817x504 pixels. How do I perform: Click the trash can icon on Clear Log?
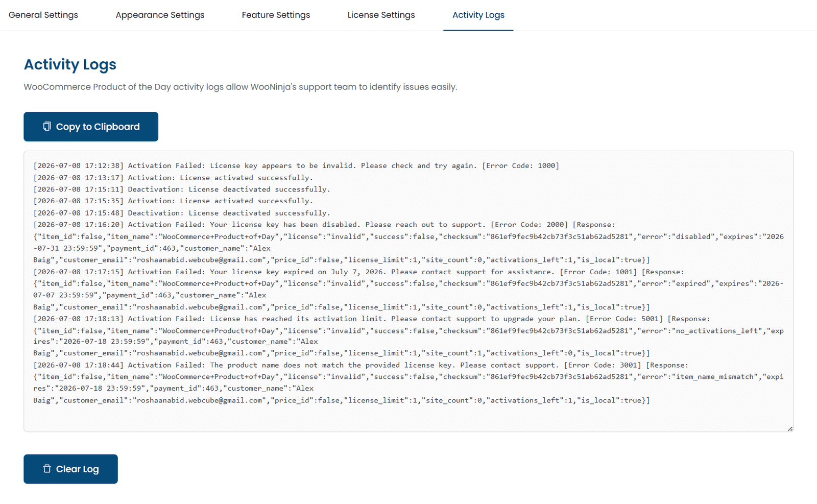click(47, 469)
